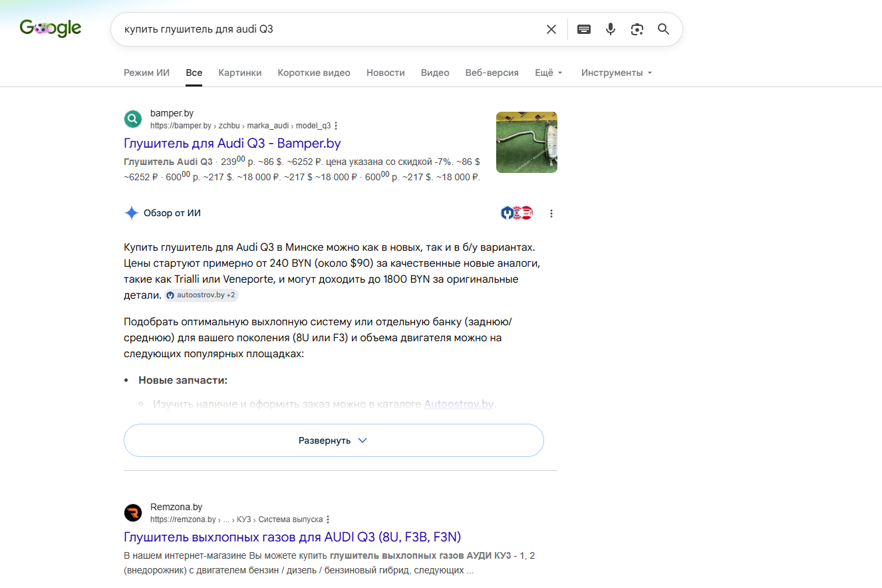Viewport: 882px width, 588px height.
Task: Click the https://remzona.by breadcrumb URL
Action: coord(183,519)
